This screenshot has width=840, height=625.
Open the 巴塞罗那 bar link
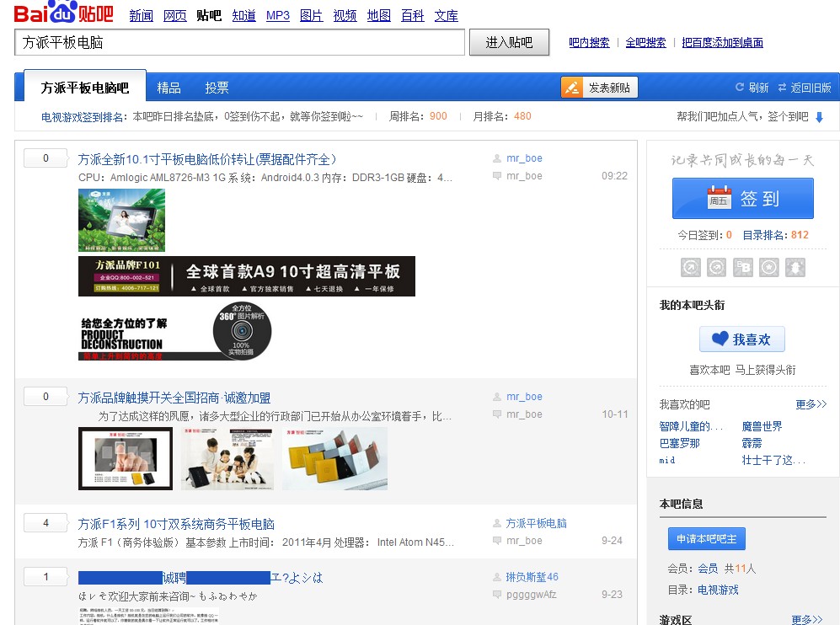679,443
